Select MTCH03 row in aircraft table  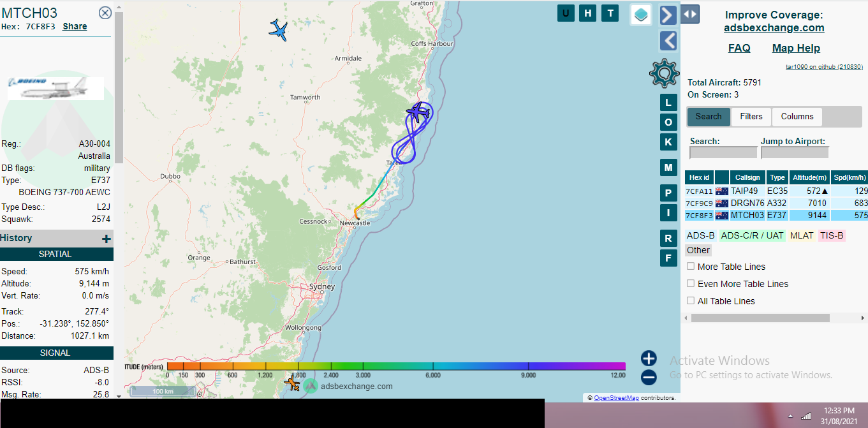pos(777,215)
